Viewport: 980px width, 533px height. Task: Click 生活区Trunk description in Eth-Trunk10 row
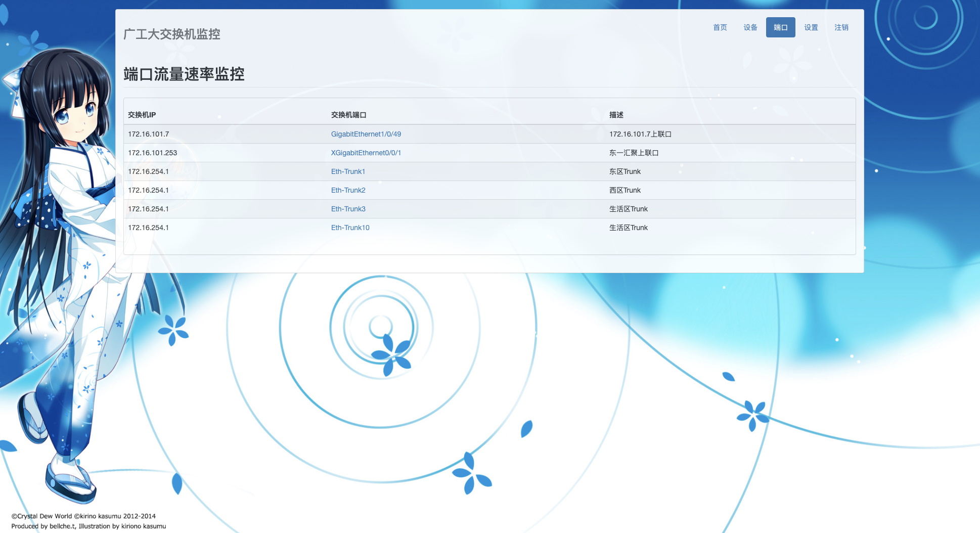[x=628, y=228]
